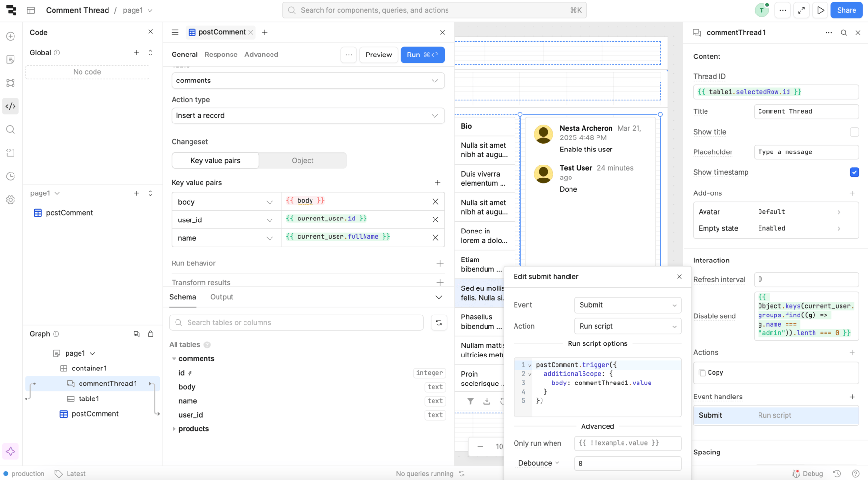Click the user avatar T

[762, 10]
